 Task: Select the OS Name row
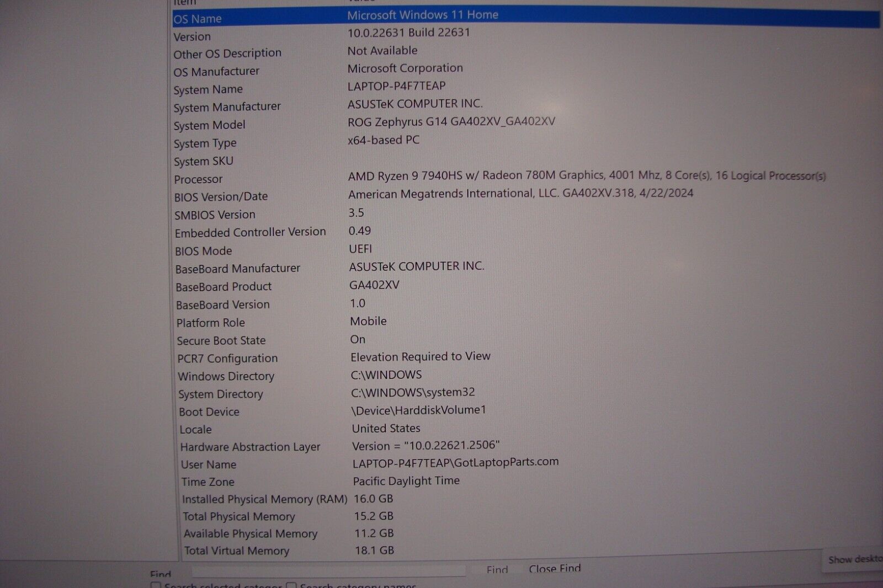(526, 18)
